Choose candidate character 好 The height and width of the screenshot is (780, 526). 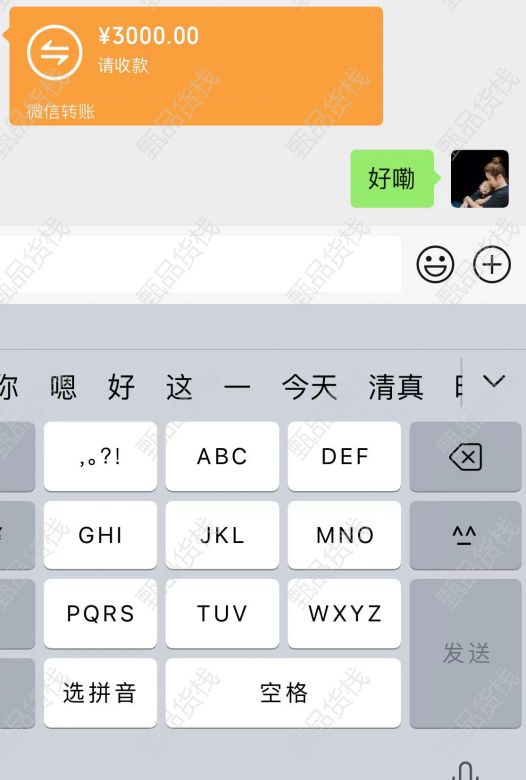coord(121,387)
